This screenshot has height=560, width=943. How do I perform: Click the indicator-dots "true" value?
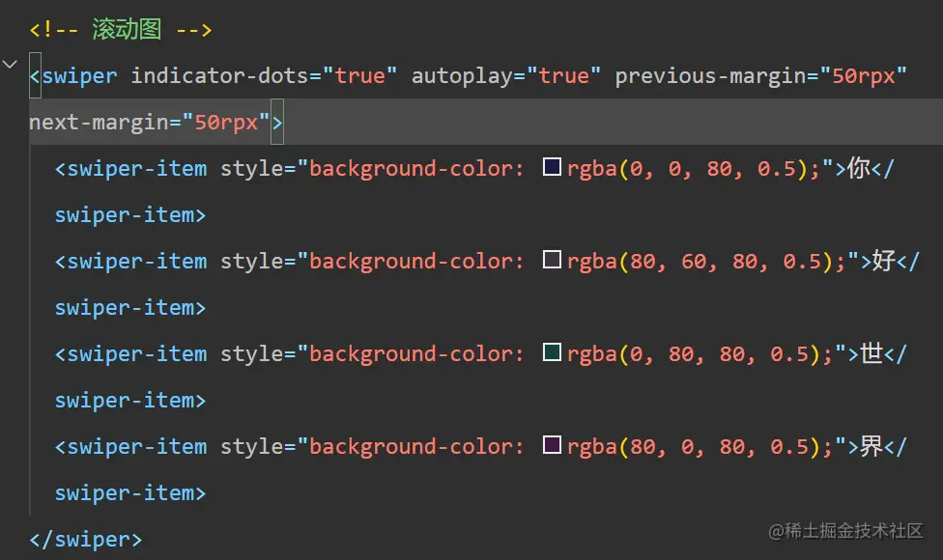coord(359,75)
